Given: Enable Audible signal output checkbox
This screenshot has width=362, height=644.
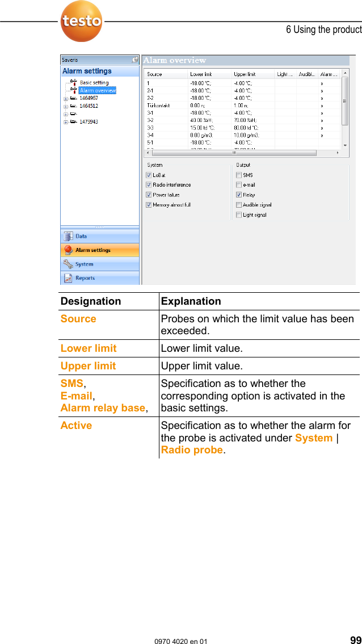Looking at the screenshot, I should tap(239, 204).
